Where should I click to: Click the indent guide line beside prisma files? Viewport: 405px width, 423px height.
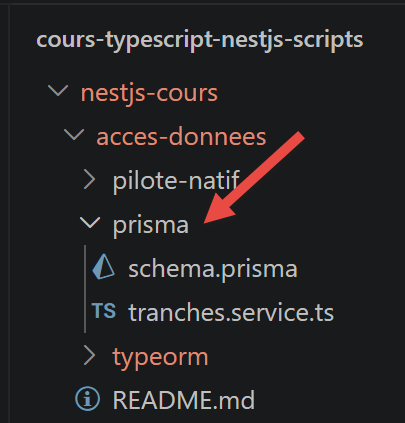(85, 289)
